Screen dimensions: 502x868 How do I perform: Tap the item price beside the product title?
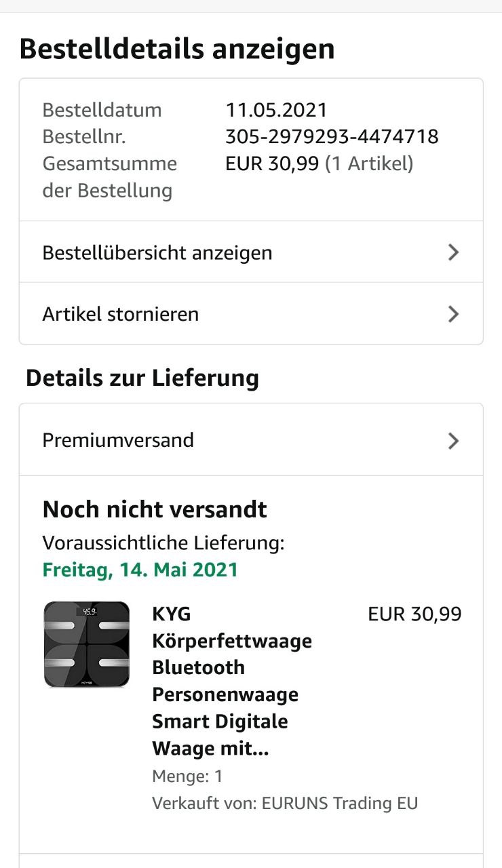(x=414, y=614)
